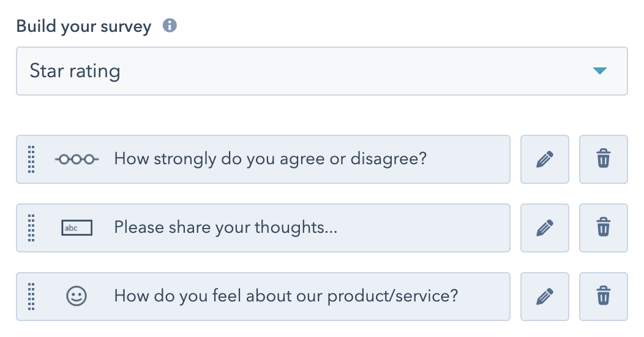Open the Star rating dropdown
644x337 pixels.
point(321,71)
